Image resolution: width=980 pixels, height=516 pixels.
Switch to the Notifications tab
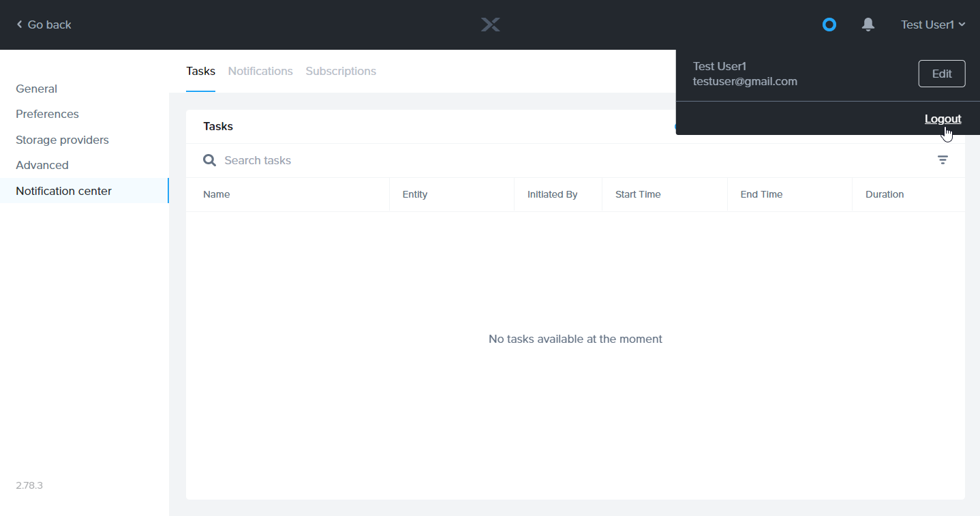coord(260,71)
